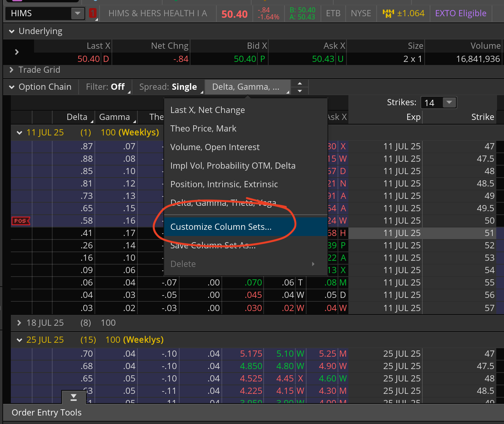504x424 pixels.
Task: Click the POS position marker icon
Action: pos(21,221)
